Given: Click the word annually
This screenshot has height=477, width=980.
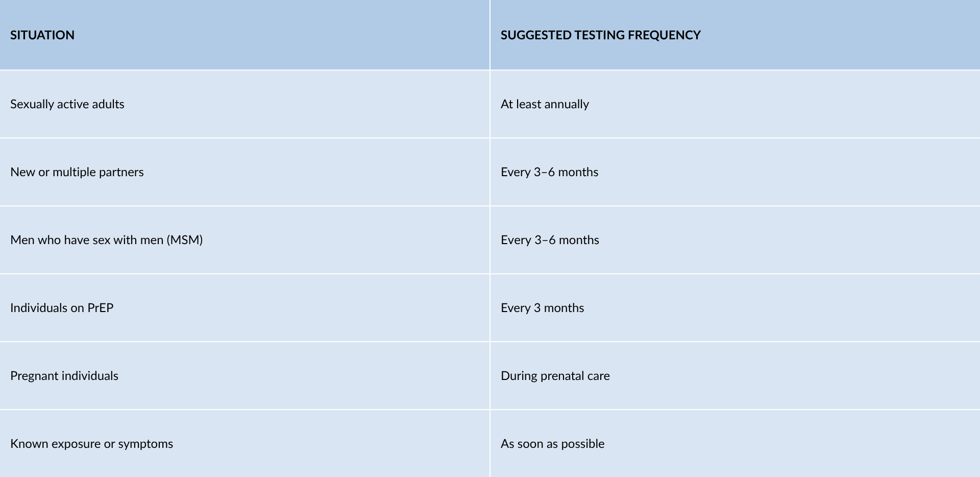Looking at the screenshot, I should [567, 104].
